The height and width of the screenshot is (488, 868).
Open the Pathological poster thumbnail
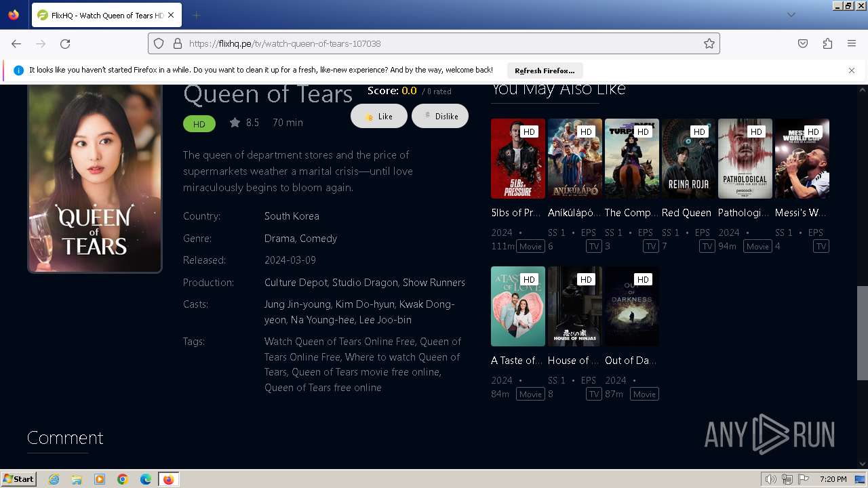click(745, 159)
